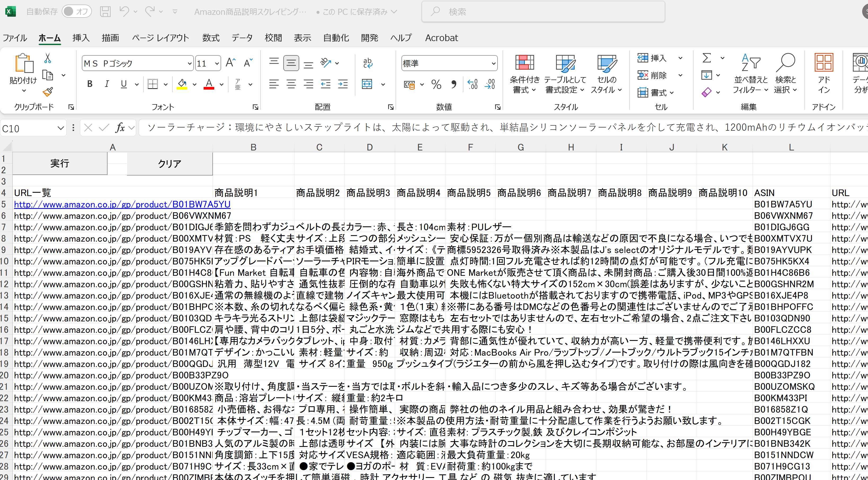
Task: Apply the yellow fill color
Action: click(182, 84)
